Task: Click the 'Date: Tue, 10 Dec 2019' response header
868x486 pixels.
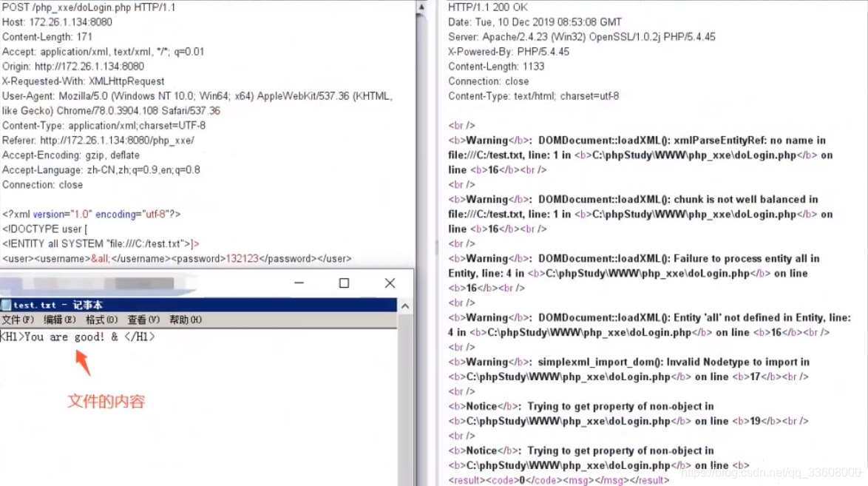Action: click(x=535, y=22)
